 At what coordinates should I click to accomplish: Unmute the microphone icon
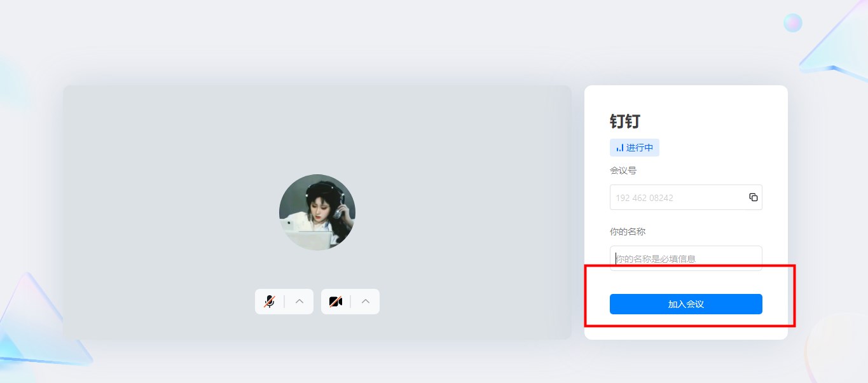click(270, 302)
